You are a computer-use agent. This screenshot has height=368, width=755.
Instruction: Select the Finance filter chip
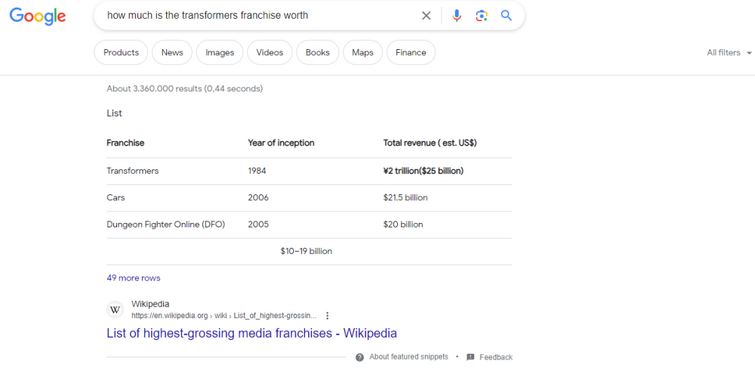pos(411,53)
